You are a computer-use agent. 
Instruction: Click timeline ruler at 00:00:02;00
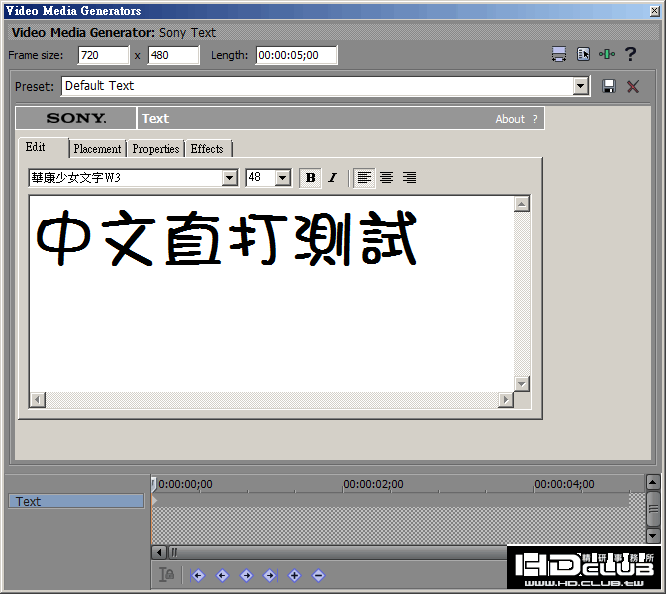pyautogui.click(x=373, y=484)
